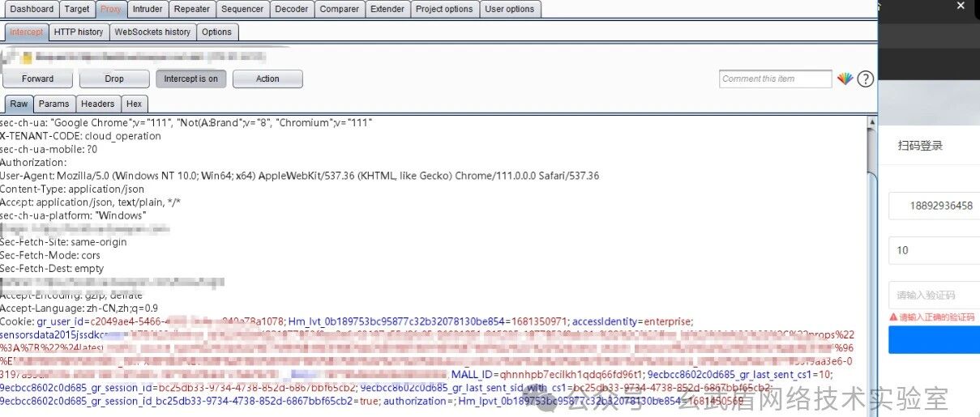Open the colorful highlight picker icon
Viewport: 980px width, 417px height.
pyautogui.click(x=845, y=79)
